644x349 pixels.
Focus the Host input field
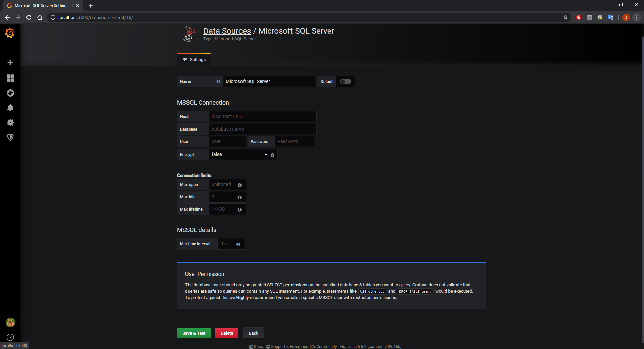pos(262,117)
